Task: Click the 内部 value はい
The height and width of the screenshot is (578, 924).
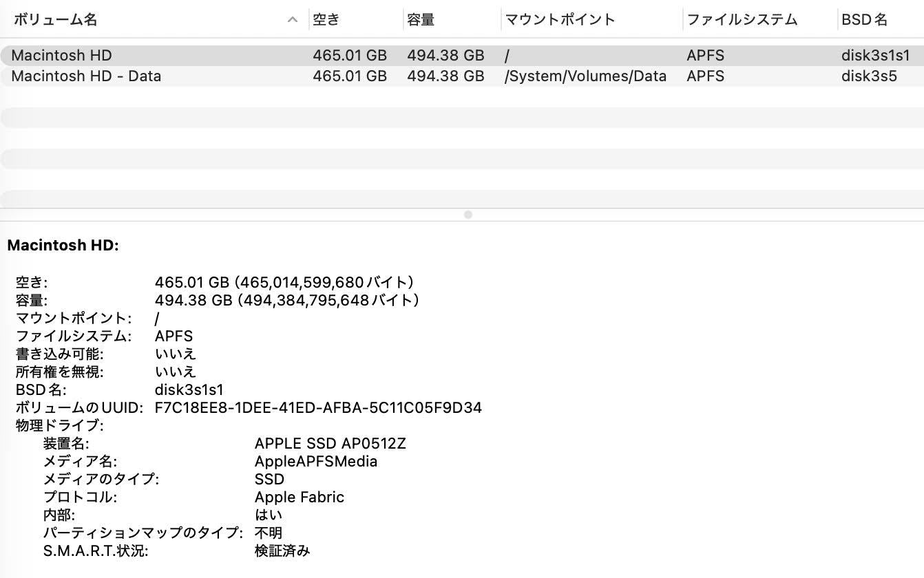Action: tap(269, 515)
